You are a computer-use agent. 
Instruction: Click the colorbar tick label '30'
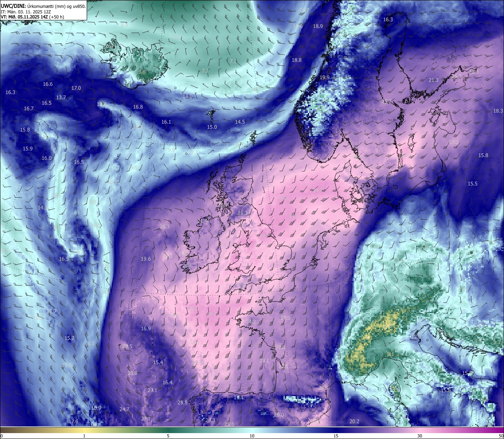(x=420, y=436)
